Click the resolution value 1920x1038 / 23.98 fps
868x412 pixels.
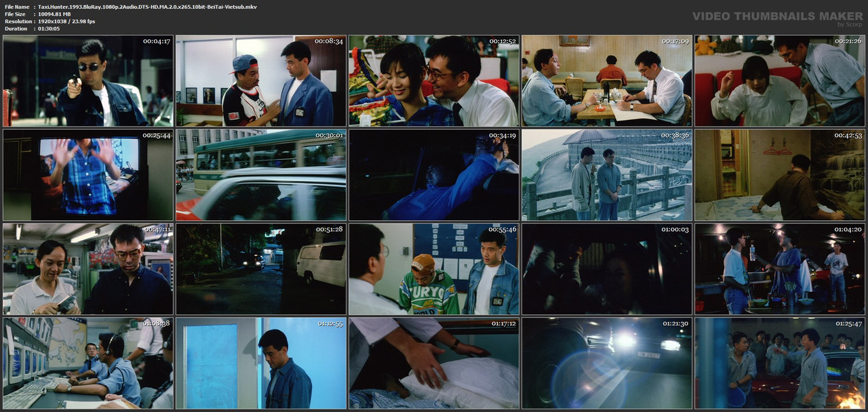[x=66, y=22]
